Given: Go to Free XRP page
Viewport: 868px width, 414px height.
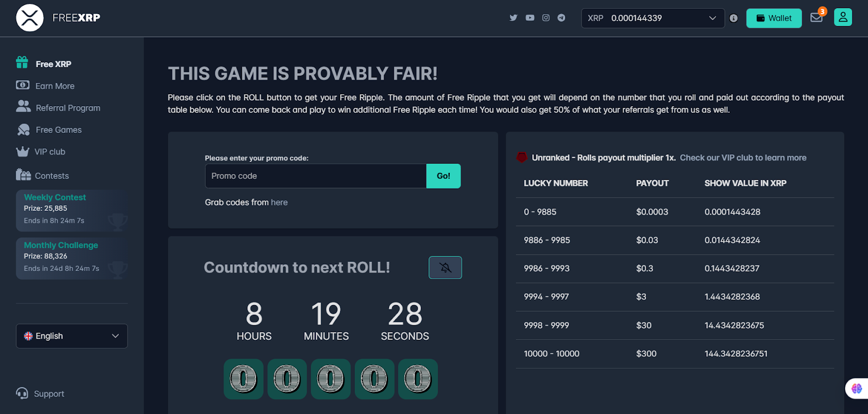Looking at the screenshot, I should point(54,64).
